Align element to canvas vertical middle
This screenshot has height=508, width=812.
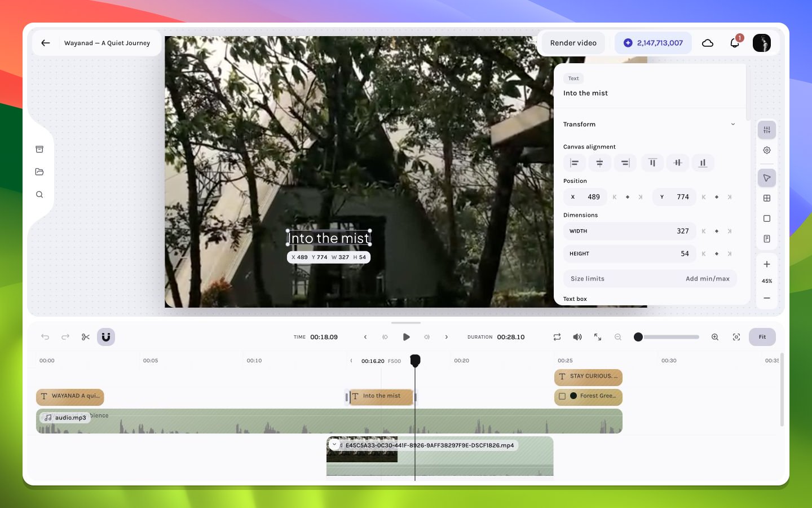tap(678, 163)
